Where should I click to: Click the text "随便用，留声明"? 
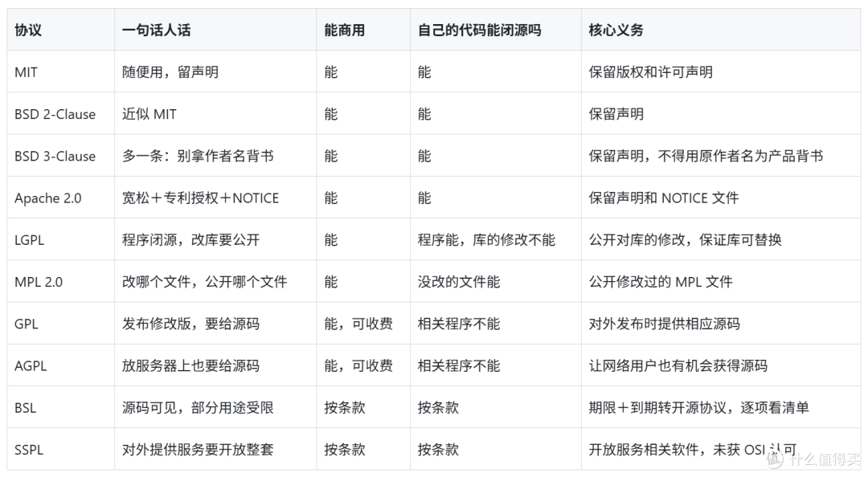[x=170, y=72]
